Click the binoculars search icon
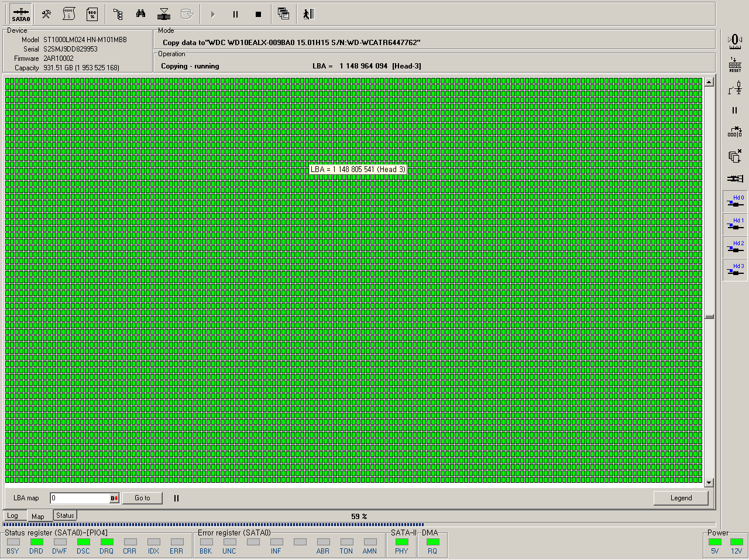Viewport: 749px width, 560px height. click(140, 14)
